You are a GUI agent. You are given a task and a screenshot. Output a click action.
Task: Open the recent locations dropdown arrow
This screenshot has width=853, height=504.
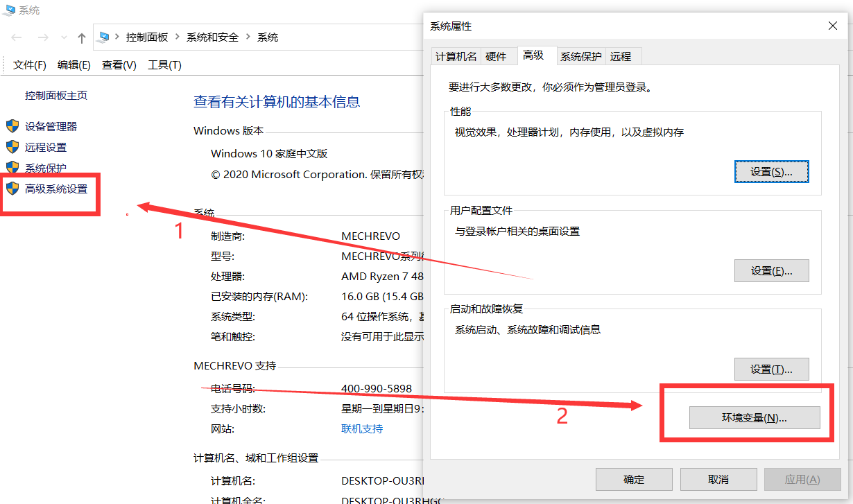click(x=64, y=37)
